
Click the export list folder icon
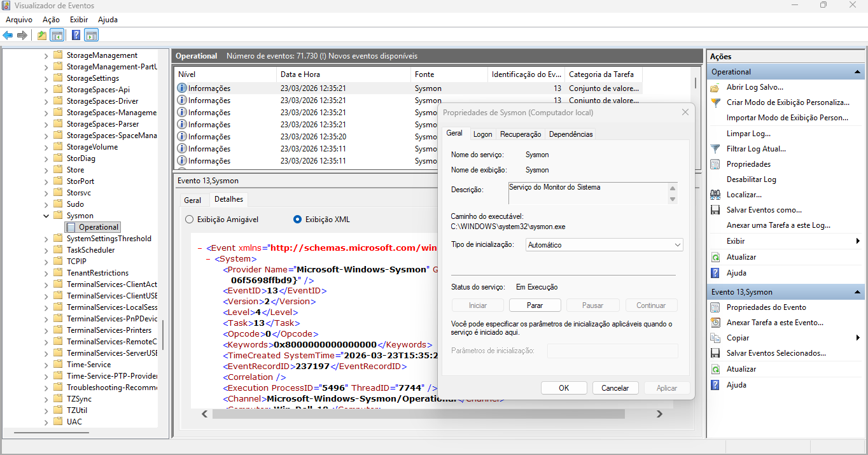point(41,35)
